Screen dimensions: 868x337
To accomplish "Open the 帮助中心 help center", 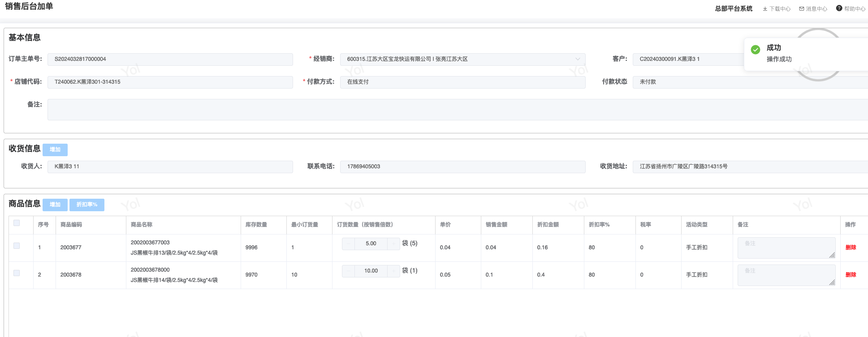I will click(851, 9).
